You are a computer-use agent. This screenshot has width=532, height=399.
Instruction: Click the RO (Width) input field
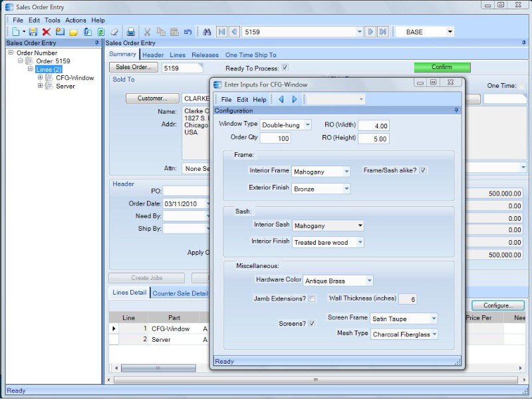[x=373, y=126]
